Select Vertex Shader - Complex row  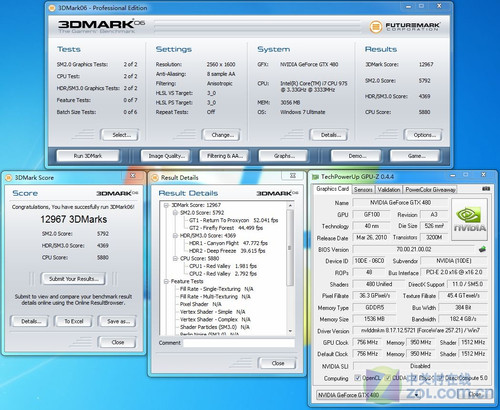pyautogui.click(x=215, y=320)
